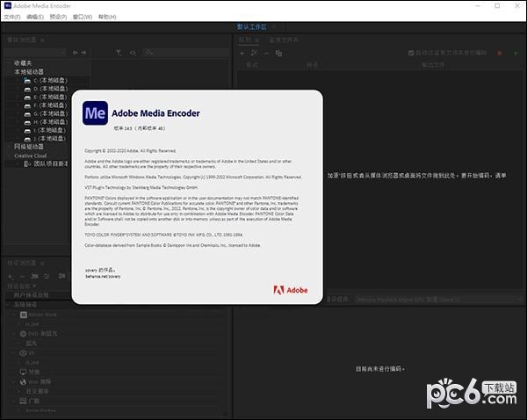
Task: Expand the 蓝光 Blu-ray preset subgroup
Action: pyautogui.click(x=19, y=344)
